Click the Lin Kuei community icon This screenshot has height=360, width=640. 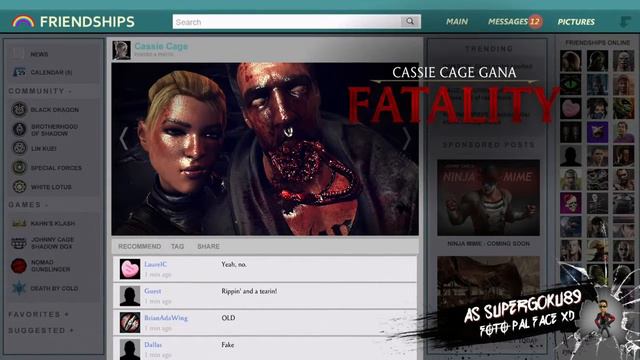click(x=19, y=148)
